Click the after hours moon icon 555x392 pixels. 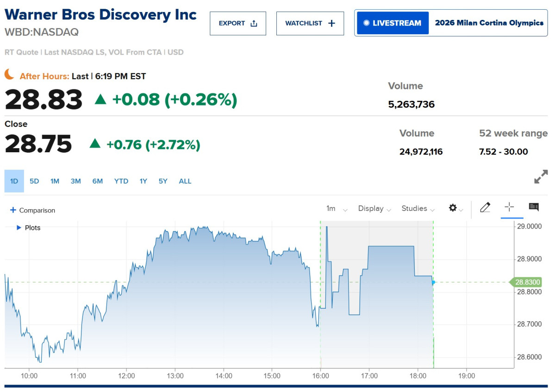10,75
